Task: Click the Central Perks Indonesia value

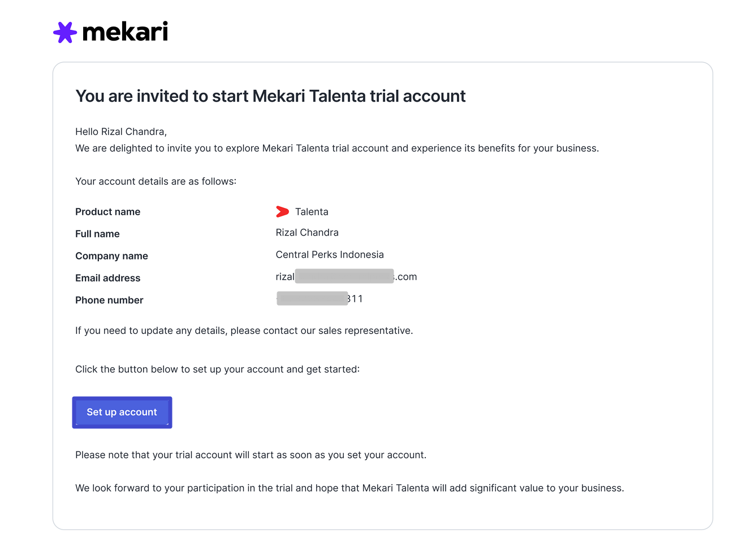Action: 330,255
